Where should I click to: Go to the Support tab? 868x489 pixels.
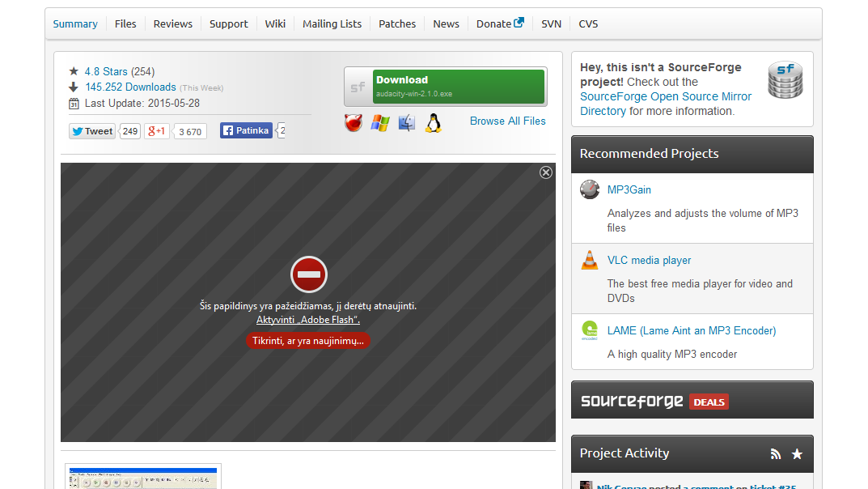(x=229, y=23)
